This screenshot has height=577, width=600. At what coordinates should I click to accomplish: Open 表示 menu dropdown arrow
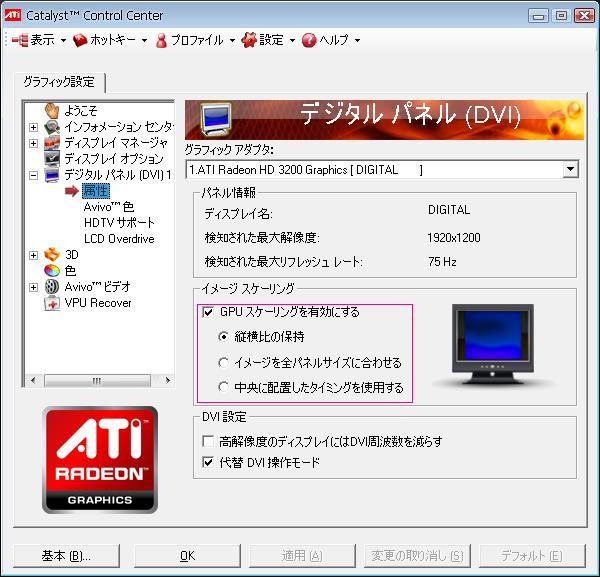(x=63, y=40)
